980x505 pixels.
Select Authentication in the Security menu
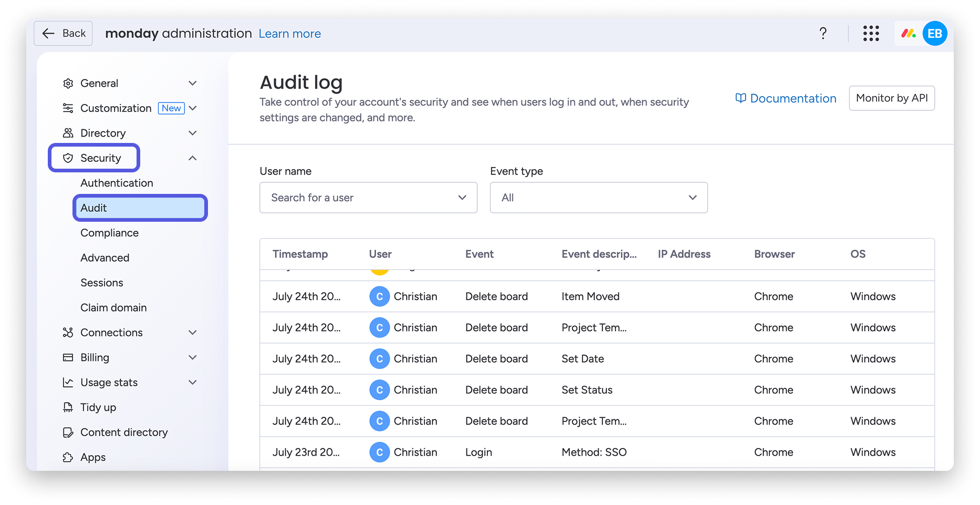(x=117, y=183)
